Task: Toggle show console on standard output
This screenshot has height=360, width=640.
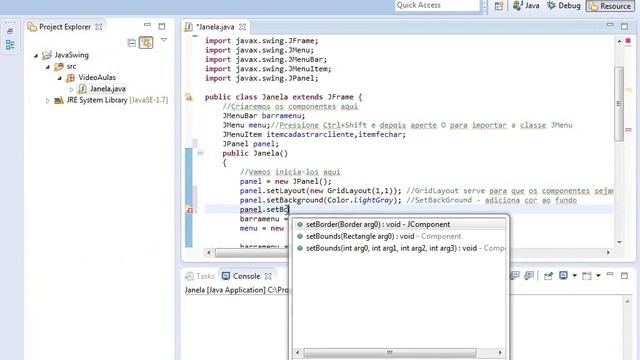Action: pyautogui.click(x=515, y=276)
